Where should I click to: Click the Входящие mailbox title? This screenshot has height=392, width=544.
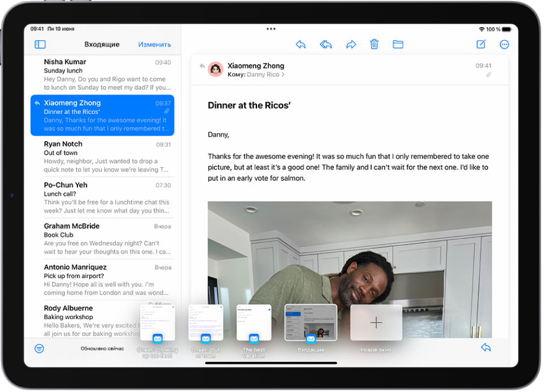point(102,45)
